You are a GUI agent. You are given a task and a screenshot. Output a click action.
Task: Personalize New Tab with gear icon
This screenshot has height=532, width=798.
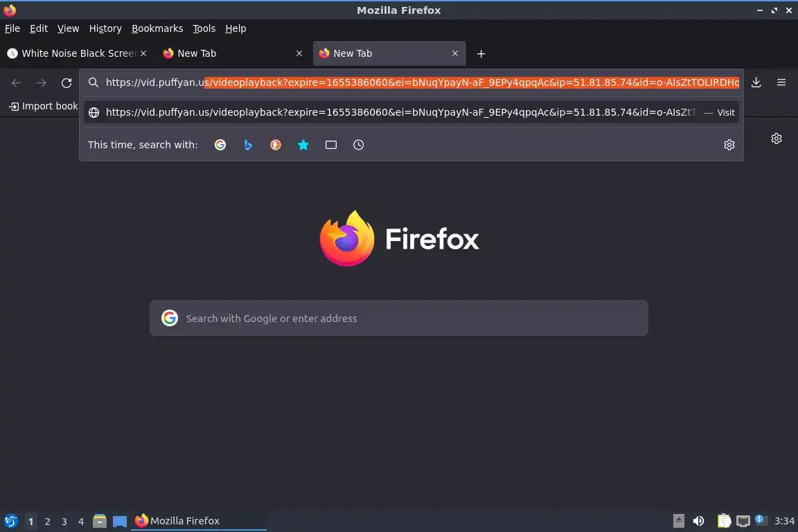pos(776,139)
